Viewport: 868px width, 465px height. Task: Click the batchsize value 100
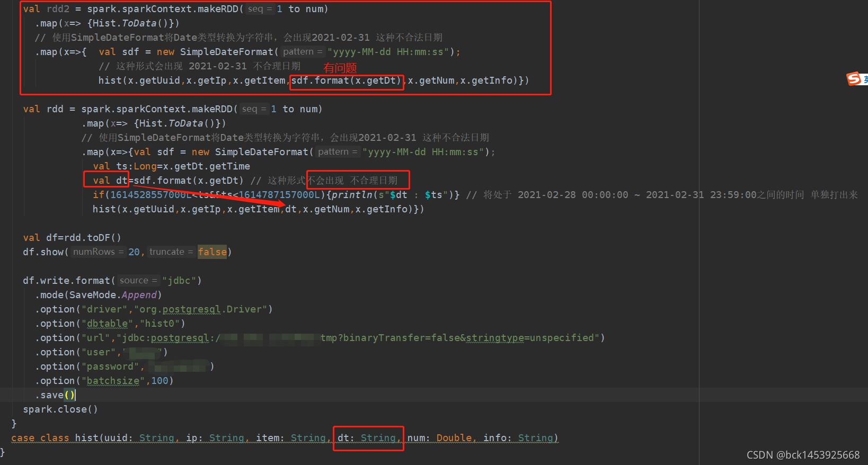pos(160,381)
